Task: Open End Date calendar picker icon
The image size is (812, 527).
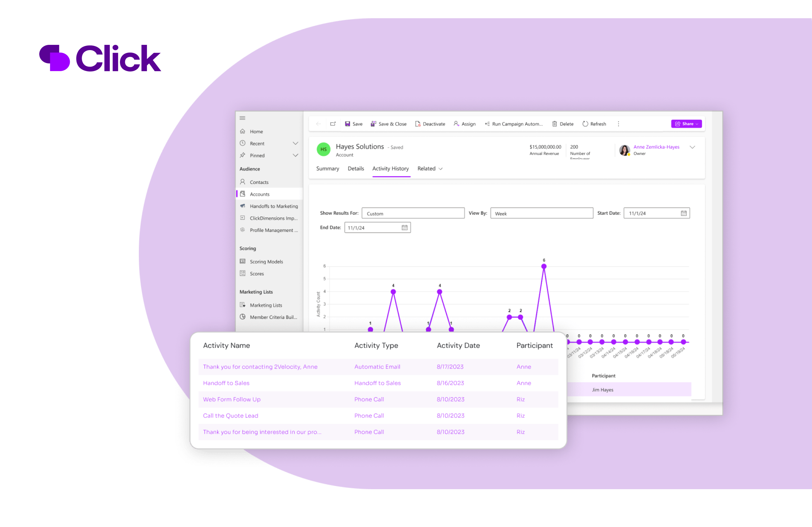Action: point(404,228)
